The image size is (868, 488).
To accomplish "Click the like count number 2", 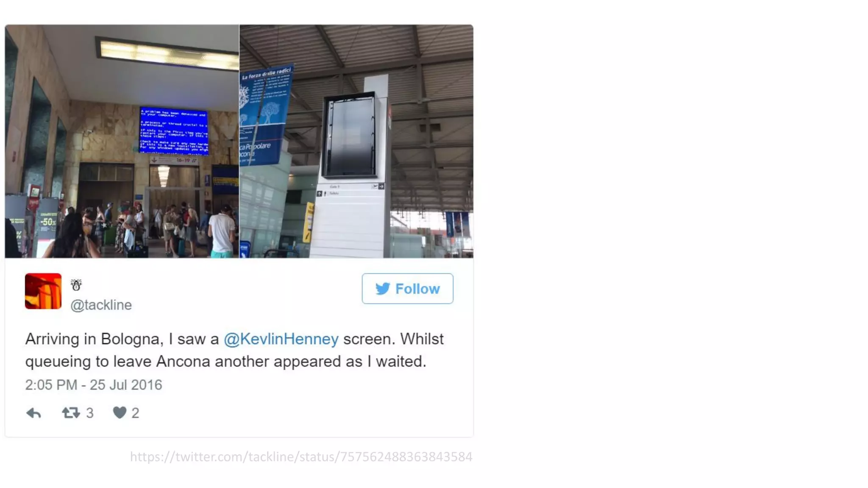I will pyautogui.click(x=135, y=413).
